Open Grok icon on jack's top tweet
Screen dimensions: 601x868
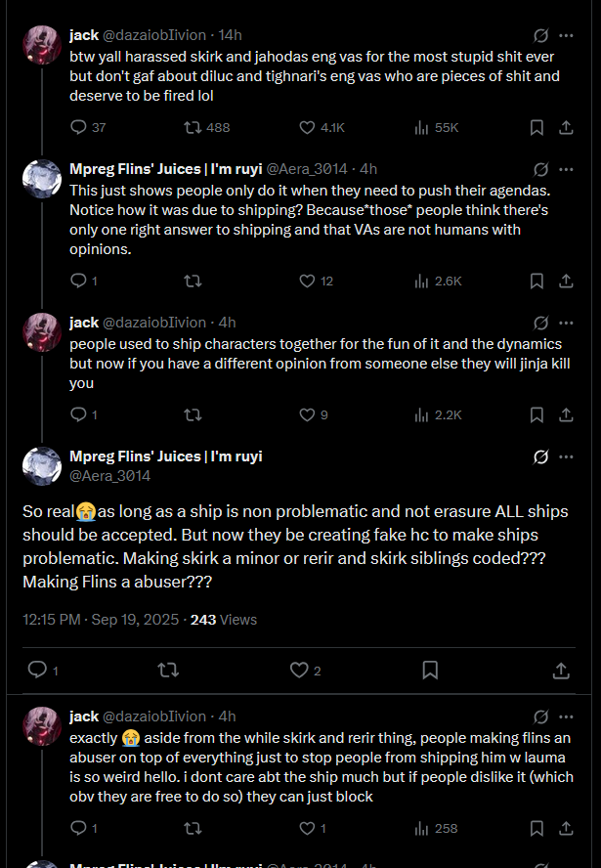[540, 34]
